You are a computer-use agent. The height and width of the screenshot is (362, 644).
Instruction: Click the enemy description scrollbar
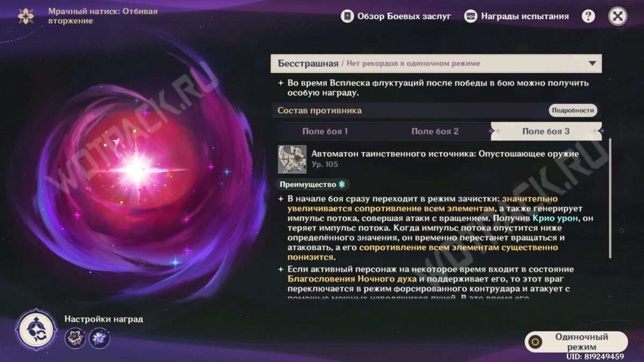(x=610, y=198)
